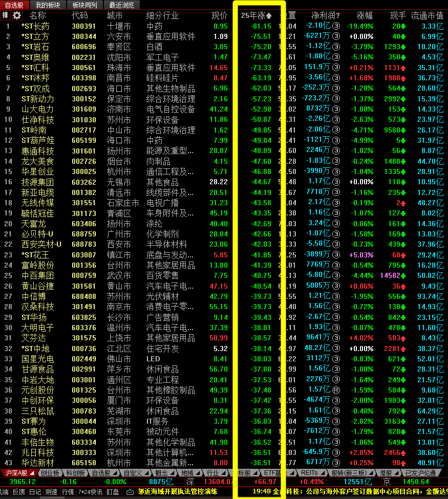
Task: Expand the 港股 dropdown arrow
Action: click(x=396, y=473)
